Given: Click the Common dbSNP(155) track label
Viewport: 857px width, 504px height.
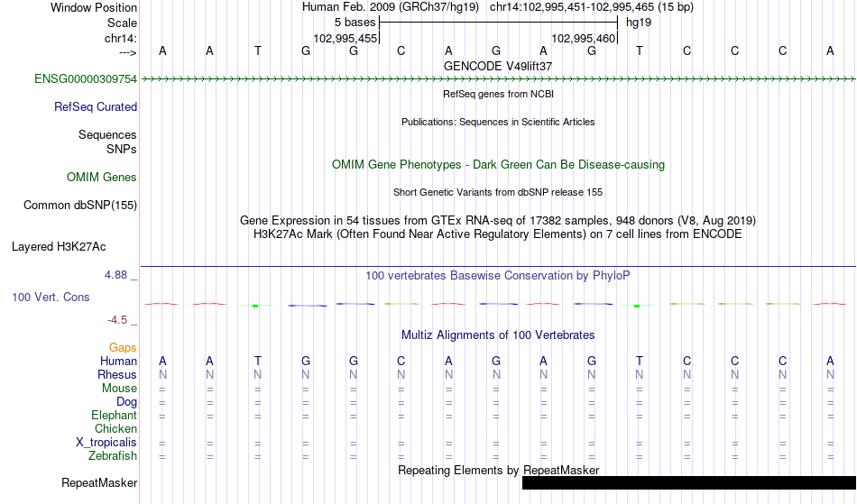Looking at the screenshot, I should (79, 206).
